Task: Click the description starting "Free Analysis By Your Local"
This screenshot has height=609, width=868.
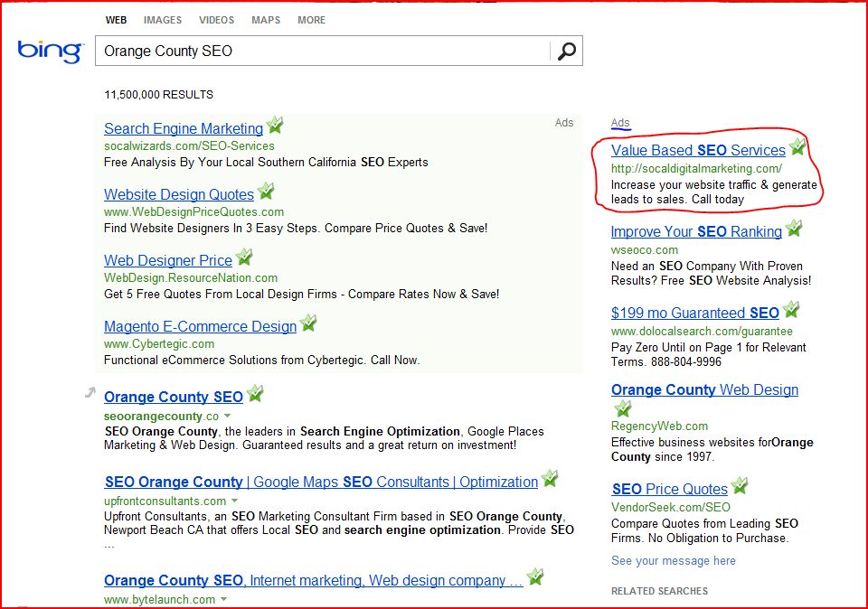Action: [266, 162]
